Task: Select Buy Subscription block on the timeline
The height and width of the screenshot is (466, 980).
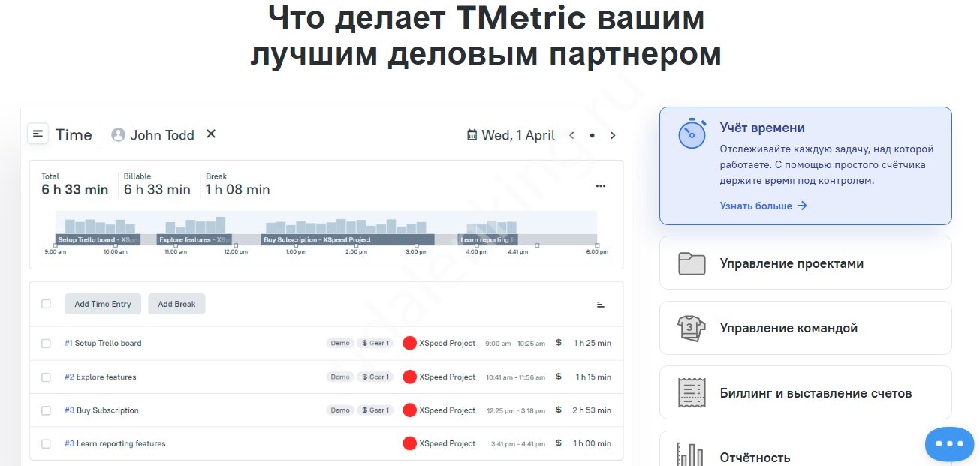Action: pos(348,240)
